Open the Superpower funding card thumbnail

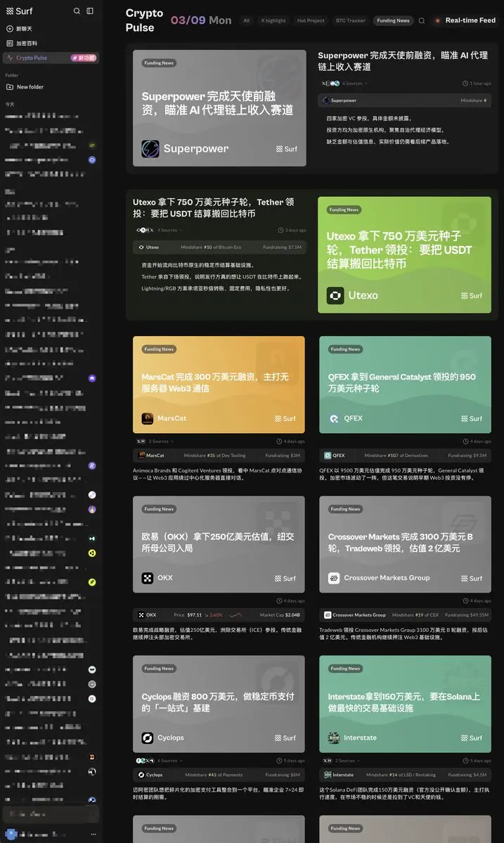pyautogui.click(x=219, y=108)
